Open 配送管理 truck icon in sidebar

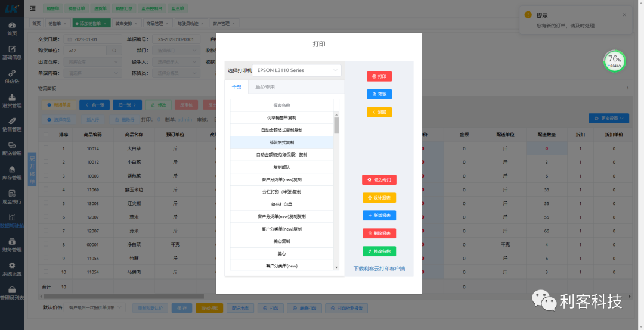(11, 148)
